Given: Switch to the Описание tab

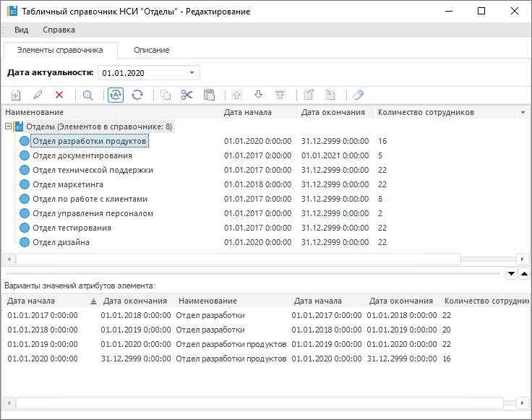Looking at the screenshot, I should pos(151,50).
